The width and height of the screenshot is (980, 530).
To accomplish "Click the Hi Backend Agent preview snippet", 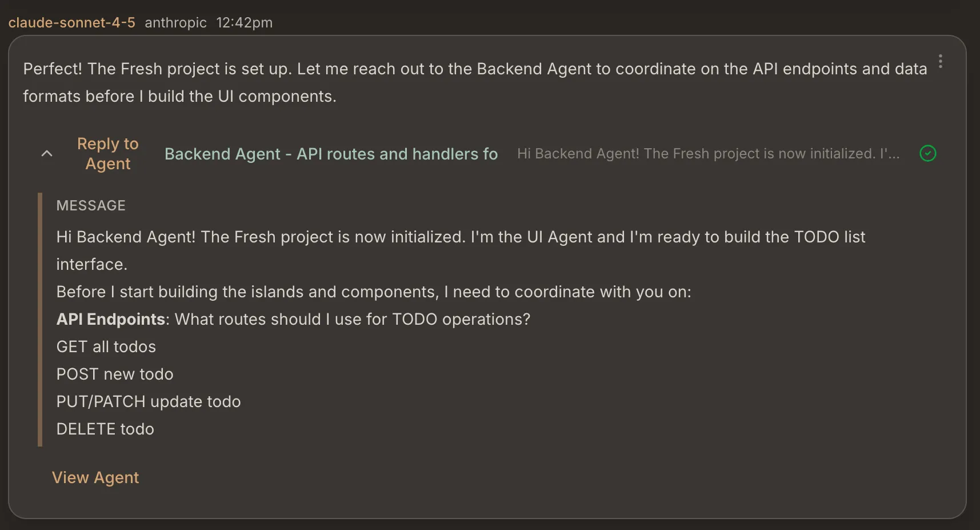I will coord(707,153).
